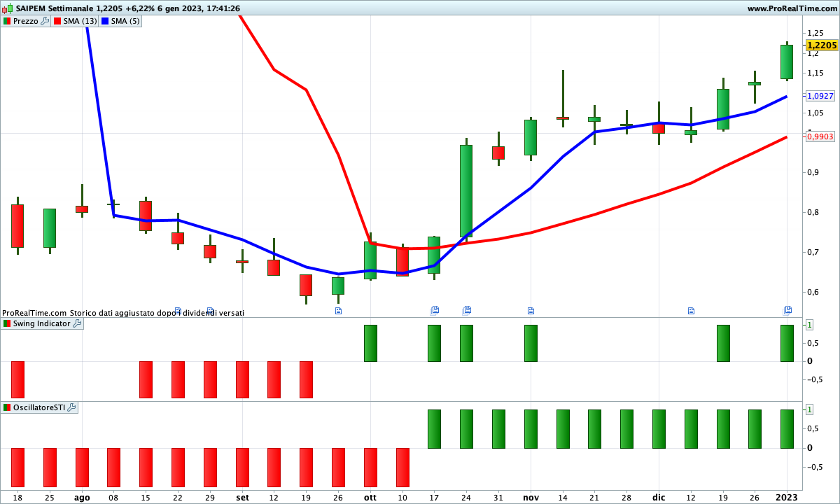Click the 0,6 price scale label
Screen dimensions: 840x504
813,292
